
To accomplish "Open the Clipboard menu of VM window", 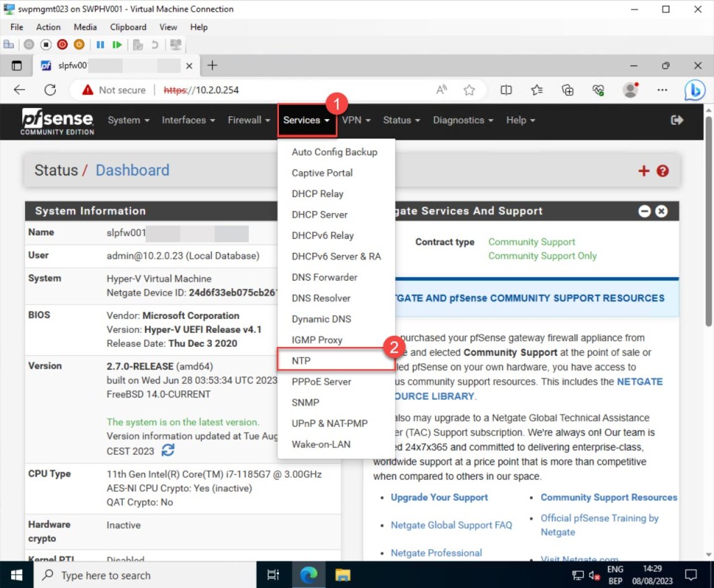I will (x=128, y=27).
